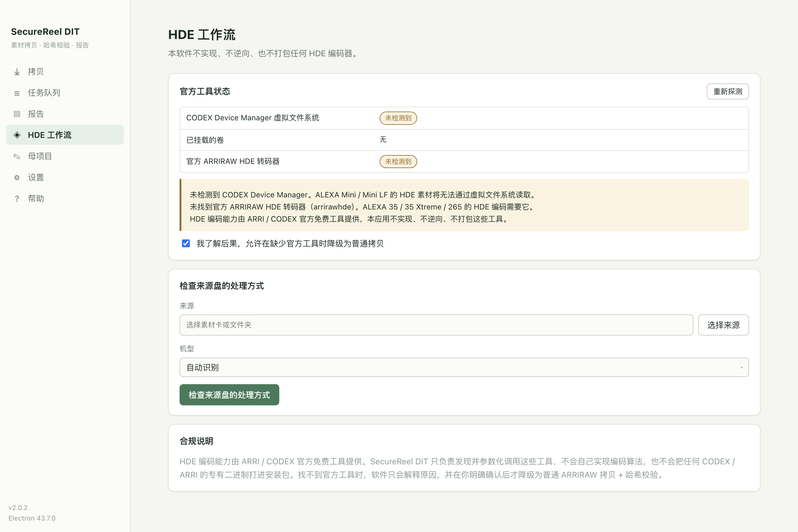798x532 pixels.
Task: Click the 机型 field label
Action: 187,349
